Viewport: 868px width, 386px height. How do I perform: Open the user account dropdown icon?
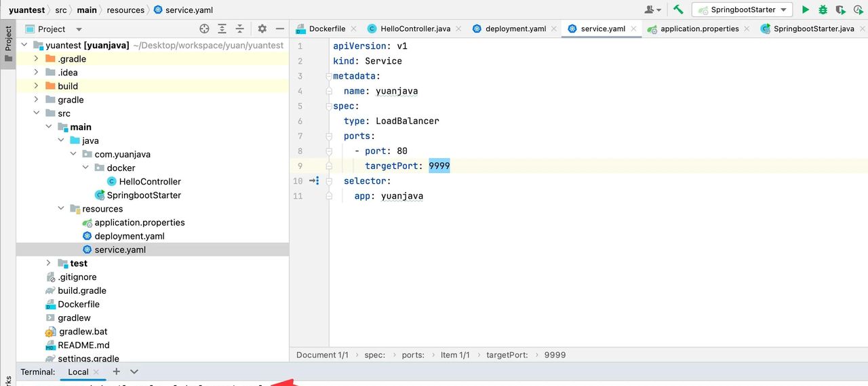click(653, 9)
